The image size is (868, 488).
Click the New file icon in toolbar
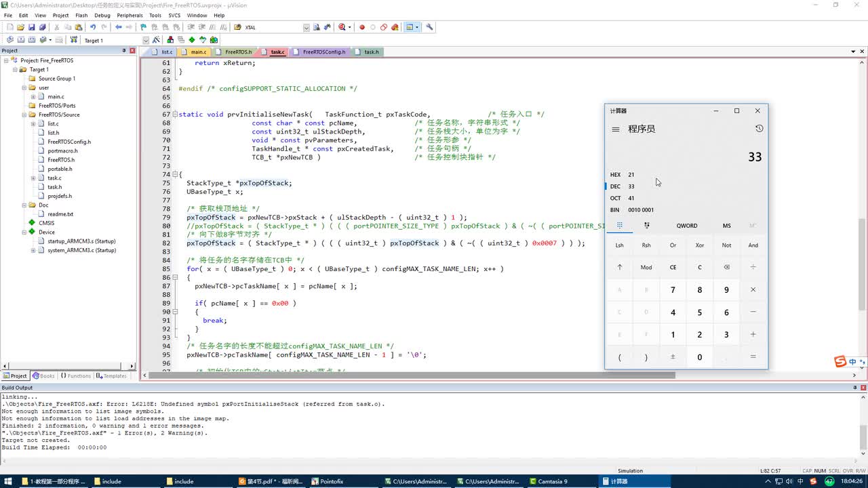[x=9, y=27]
